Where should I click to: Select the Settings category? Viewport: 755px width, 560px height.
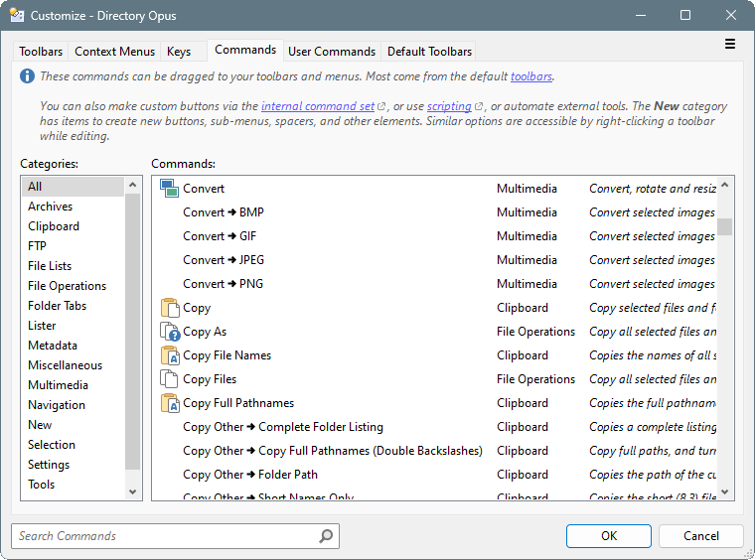[x=73, y=465]
